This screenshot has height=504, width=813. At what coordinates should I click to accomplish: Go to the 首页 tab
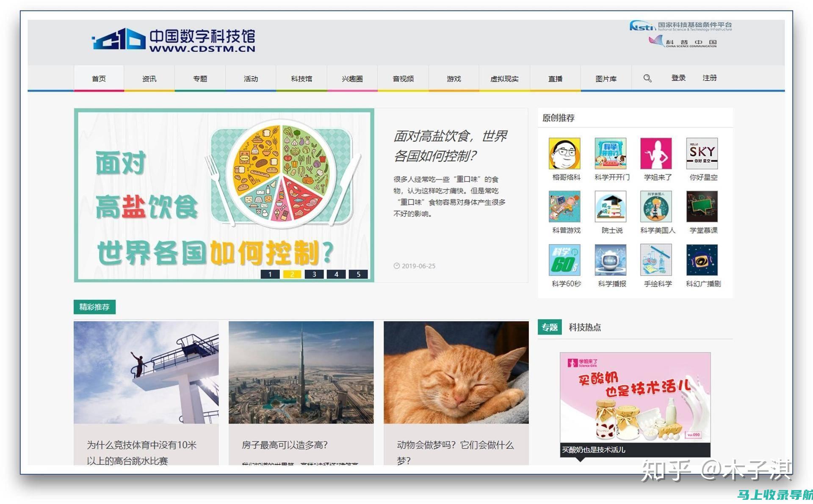coord(99,79)
